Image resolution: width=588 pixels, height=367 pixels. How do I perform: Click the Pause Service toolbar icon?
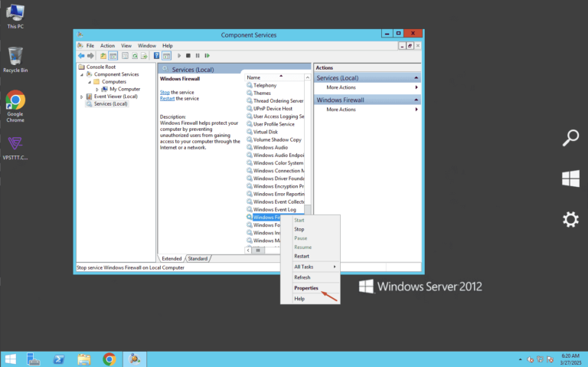(198, 55)
